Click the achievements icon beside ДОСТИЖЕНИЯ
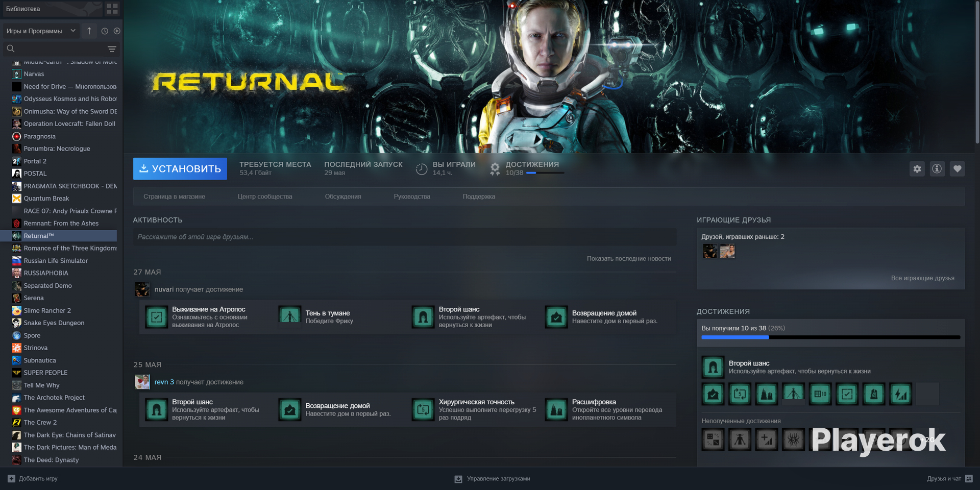This screenshot has height=490, width=980. 495,169
